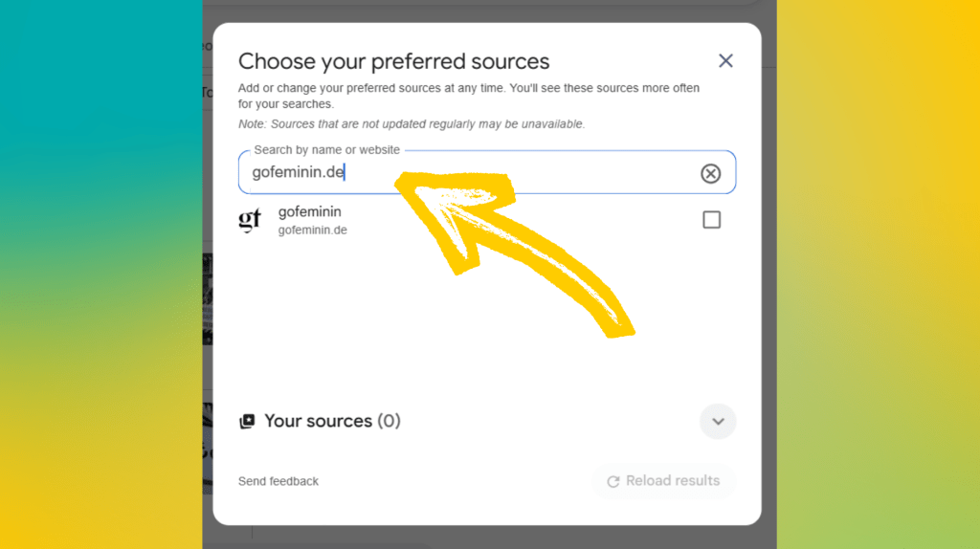Click the gofeminin.de URL under the result
The width and height of the screenshot is (980, 549).
[x=313, y=230]
